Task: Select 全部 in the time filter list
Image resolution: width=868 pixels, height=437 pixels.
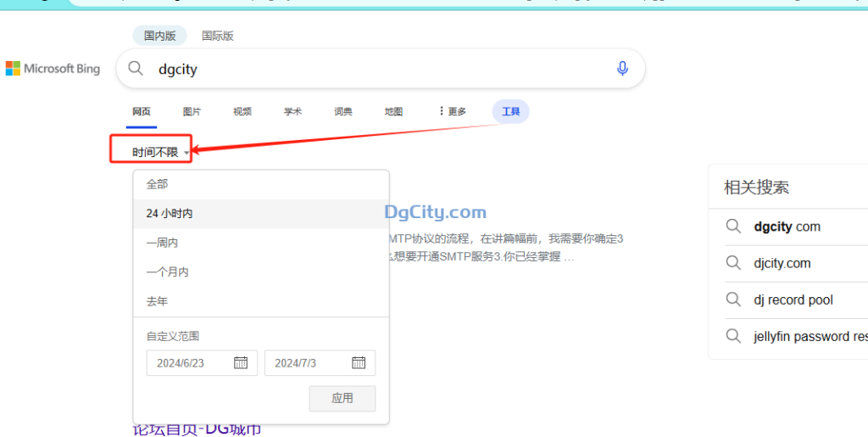Action: pos(261,184)
